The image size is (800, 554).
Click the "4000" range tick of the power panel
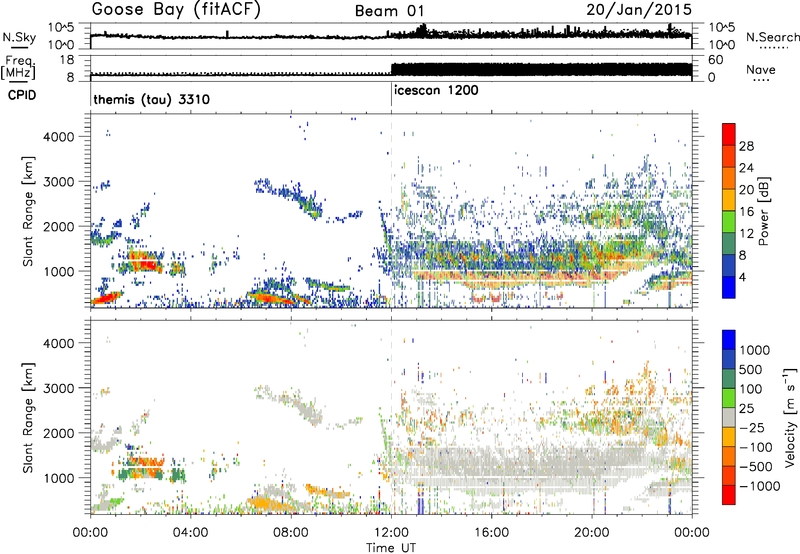tap(58, 137)
